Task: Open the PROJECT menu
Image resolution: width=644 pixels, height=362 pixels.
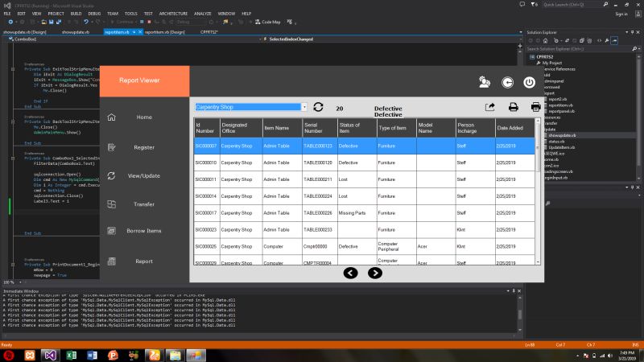Action: (56, 14)
